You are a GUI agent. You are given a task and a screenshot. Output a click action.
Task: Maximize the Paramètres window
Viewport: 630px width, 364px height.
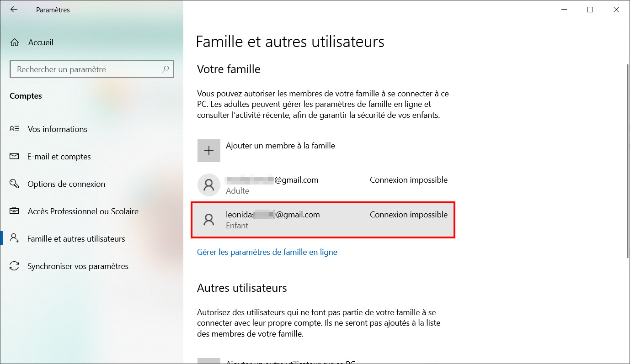click(590, 10)
